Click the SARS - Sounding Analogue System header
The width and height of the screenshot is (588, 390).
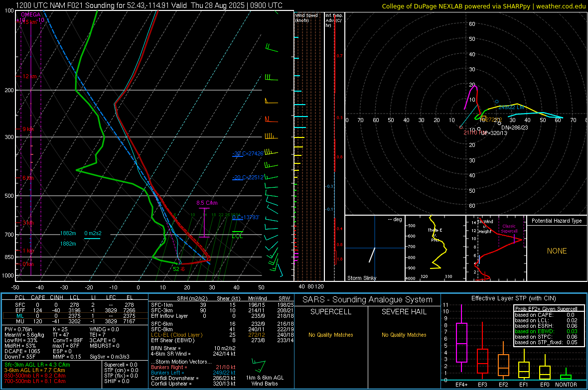[368, 300]
